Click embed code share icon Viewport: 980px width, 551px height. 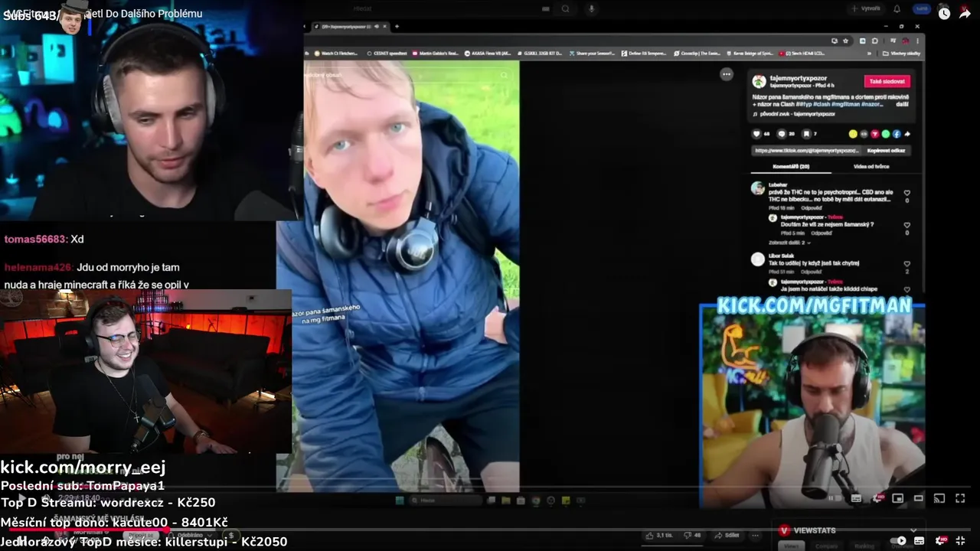tap(864, 134)
